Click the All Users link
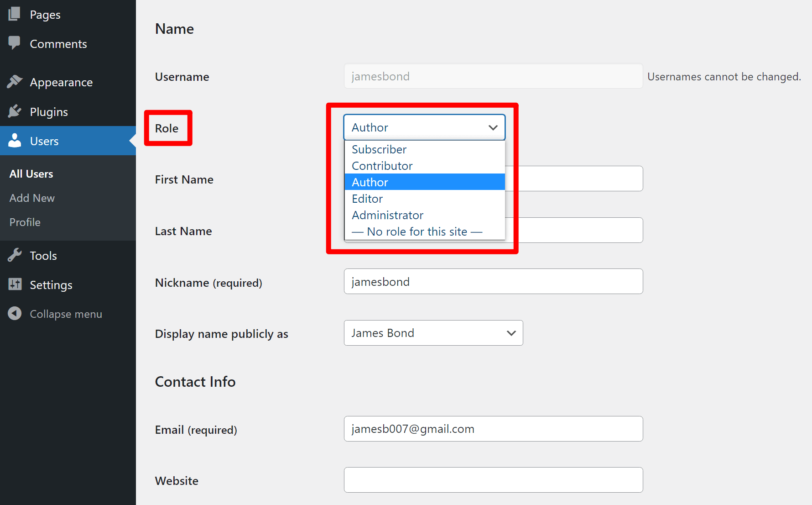The image size is (812, 505). click(x=31, y=174)
